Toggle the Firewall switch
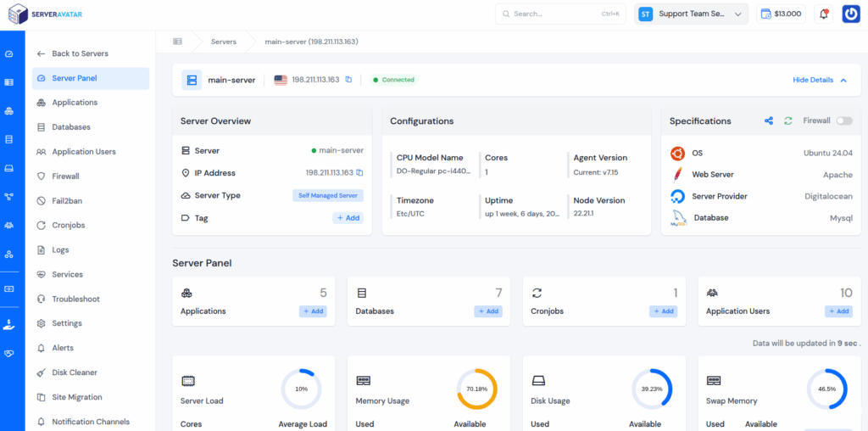This screenshot has width=868, height=431. point(844,120)
